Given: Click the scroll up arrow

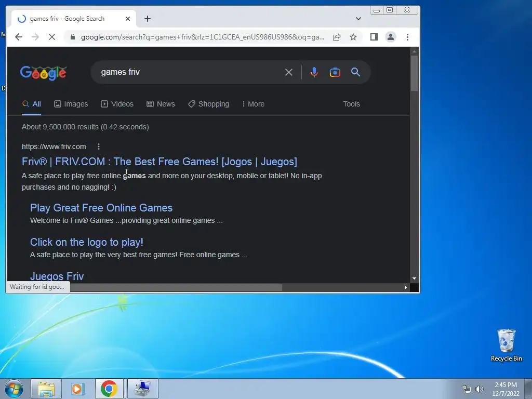Looking at the screenshot, I should (414, 51).
